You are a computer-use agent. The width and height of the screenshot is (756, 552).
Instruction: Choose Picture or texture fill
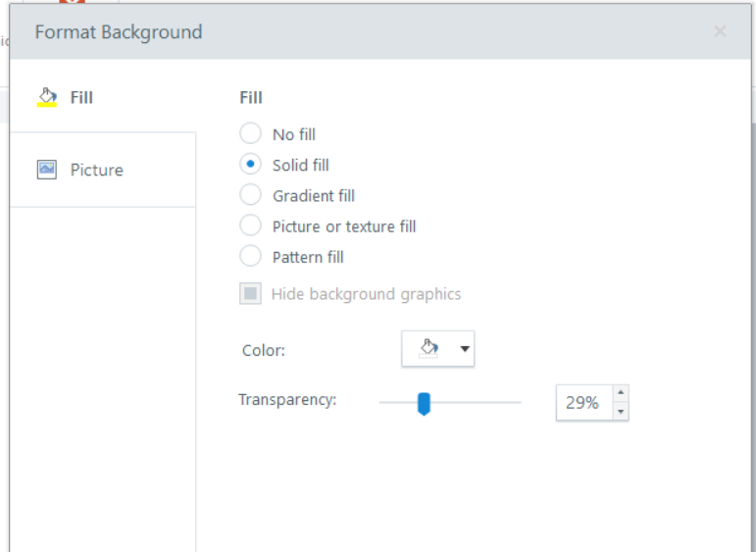[x=251, y=226]
